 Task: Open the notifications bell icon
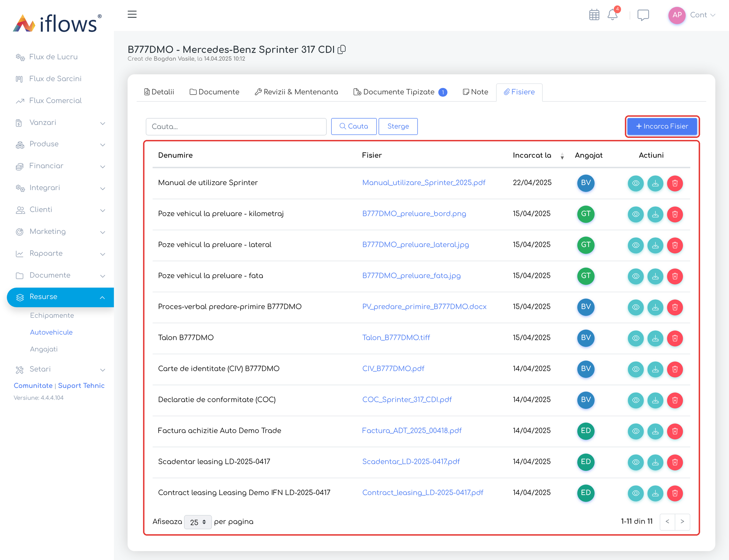(612, 15)
